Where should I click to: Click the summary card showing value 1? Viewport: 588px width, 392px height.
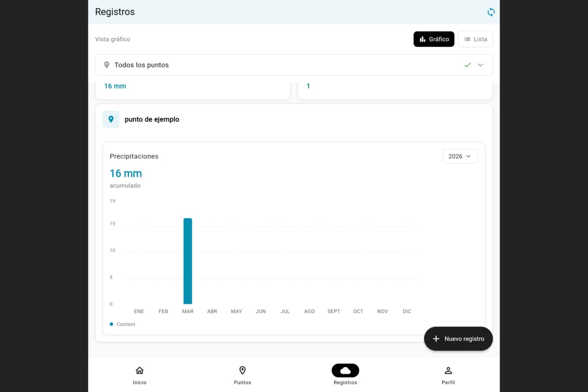coord(395,90)
